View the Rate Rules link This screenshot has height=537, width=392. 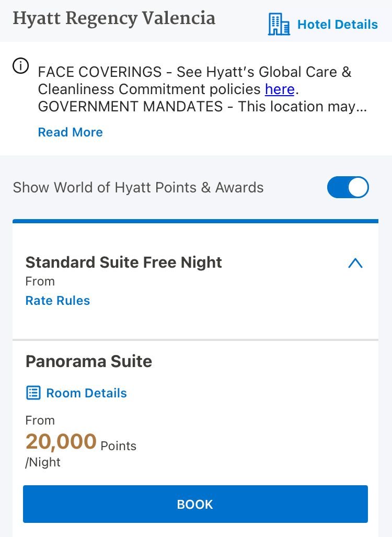point(57,301)
